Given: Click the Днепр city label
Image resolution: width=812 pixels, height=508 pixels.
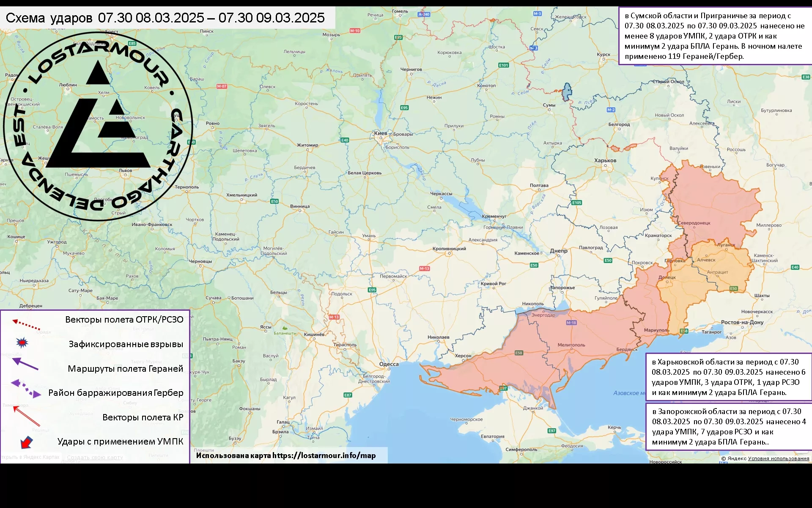Looking at the screenshot, I should (559, 251).
